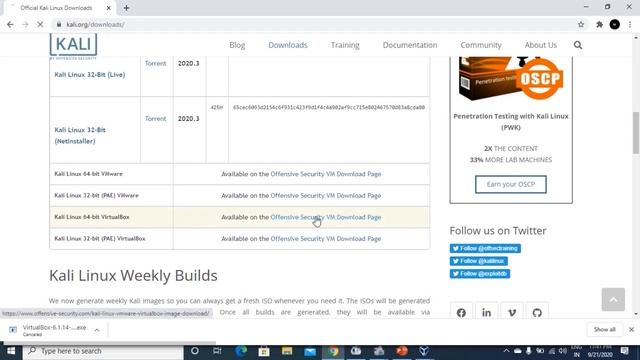Open the Vimeo social icon
Image resolution: width=640 pixels, height=360 pixels.
coord(512,313)
